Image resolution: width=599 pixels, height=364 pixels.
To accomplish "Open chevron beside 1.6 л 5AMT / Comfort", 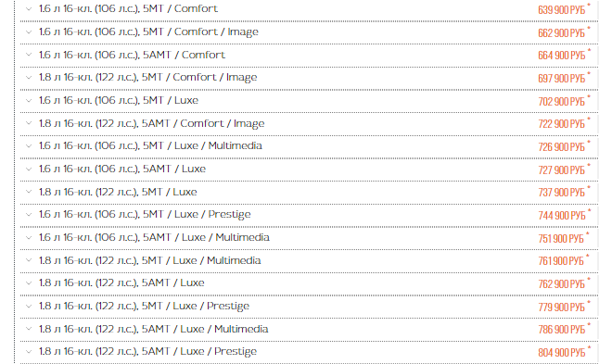I will 29,55.
